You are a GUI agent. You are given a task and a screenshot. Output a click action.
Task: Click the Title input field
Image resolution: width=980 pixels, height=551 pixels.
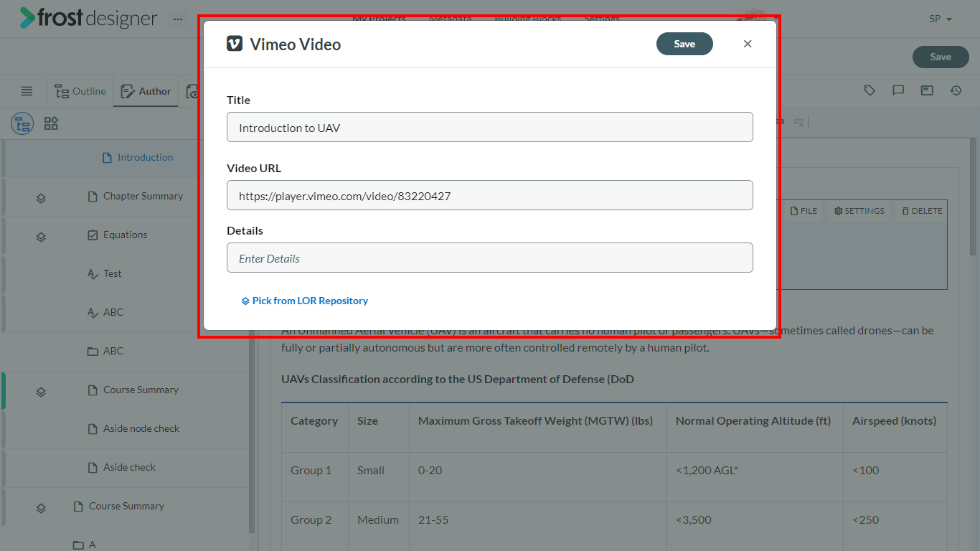coord(490,127)
